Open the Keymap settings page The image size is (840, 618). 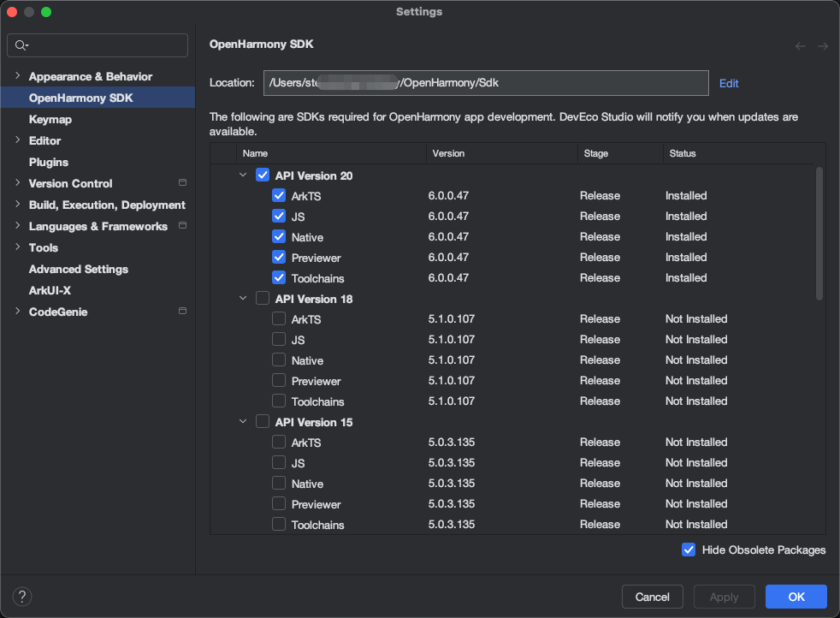50,119
